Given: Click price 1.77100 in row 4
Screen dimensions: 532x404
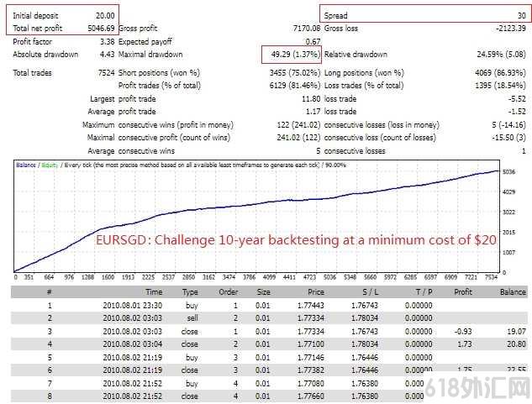Looking at the screenshot, I should coord(311,344).
